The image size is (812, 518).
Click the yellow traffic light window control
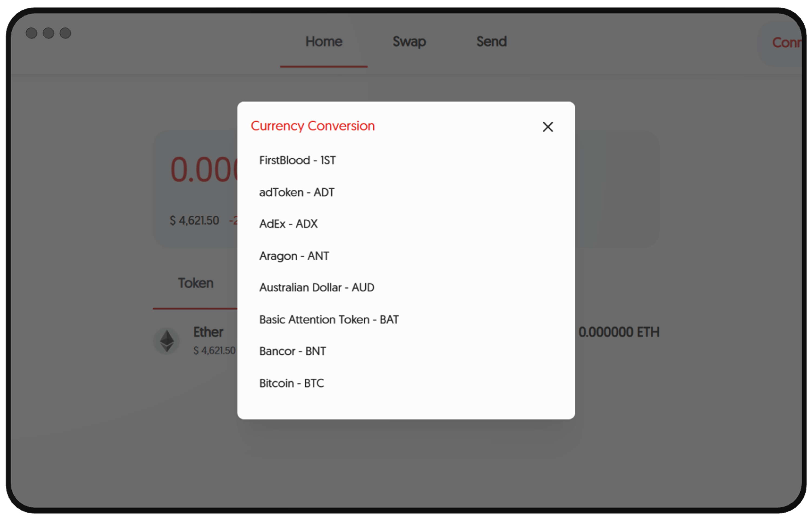(48, 33)
